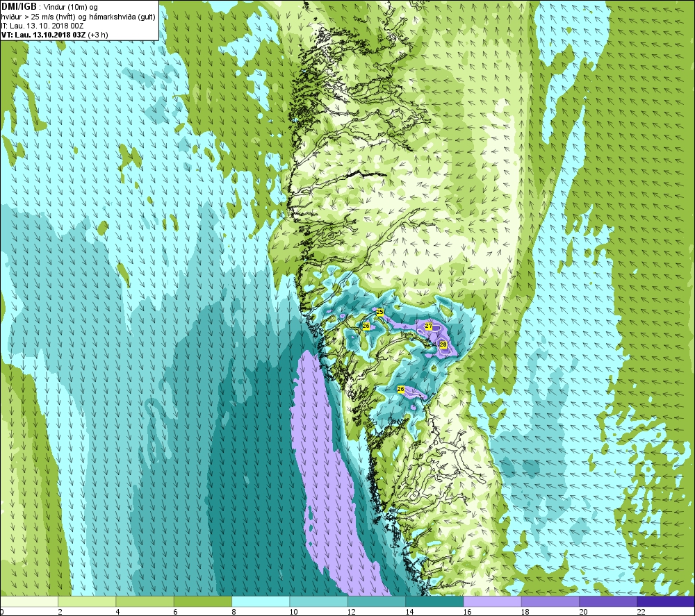Click the 16–18 m/s lilac legend swatch

[x=493, y=601]
